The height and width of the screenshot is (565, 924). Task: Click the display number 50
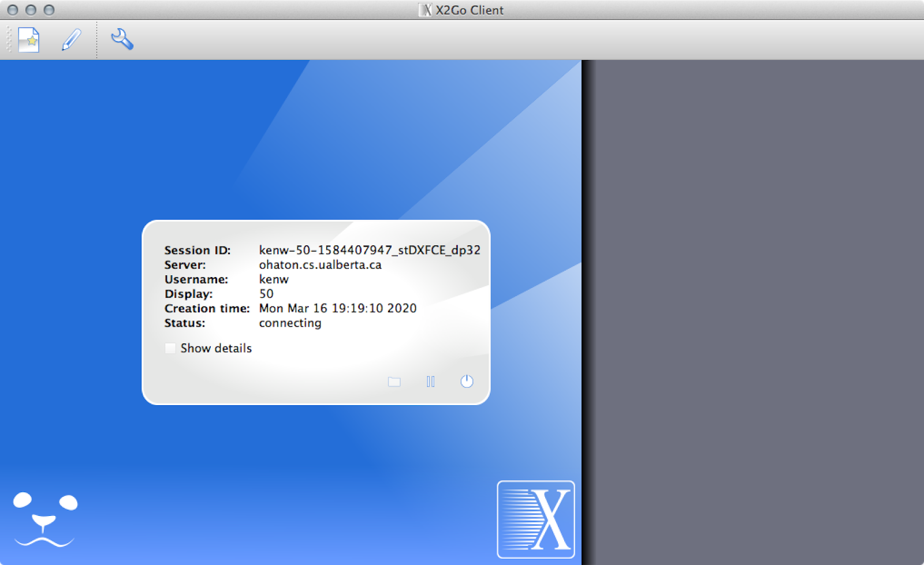tap(266, 294)
